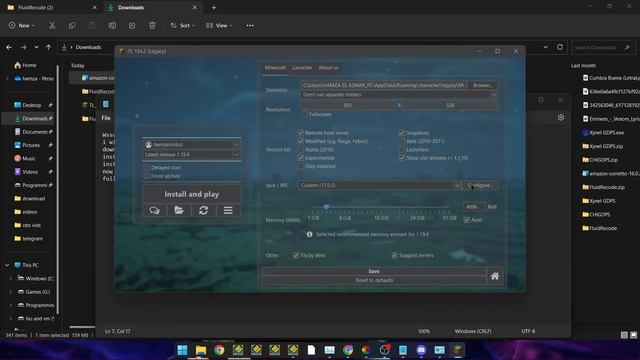
Task: Toggle the Fullscreen checkbox
Action: pos(304,114)
